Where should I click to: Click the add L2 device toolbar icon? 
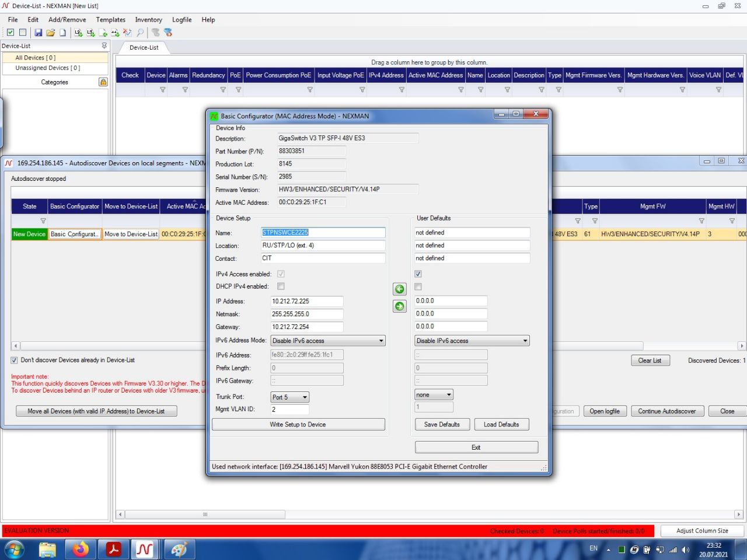pyautogui.click(x=78, y=33)
